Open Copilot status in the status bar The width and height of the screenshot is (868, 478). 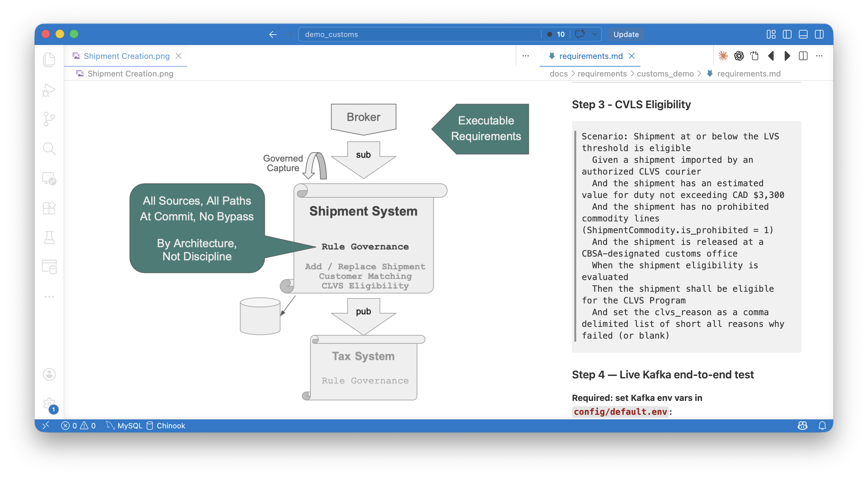[803, 426]
